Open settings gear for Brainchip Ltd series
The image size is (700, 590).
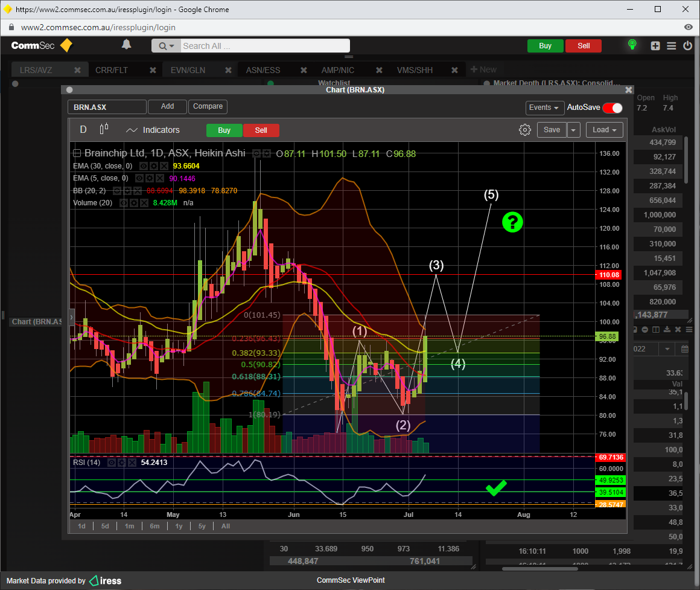click(267, 153)
